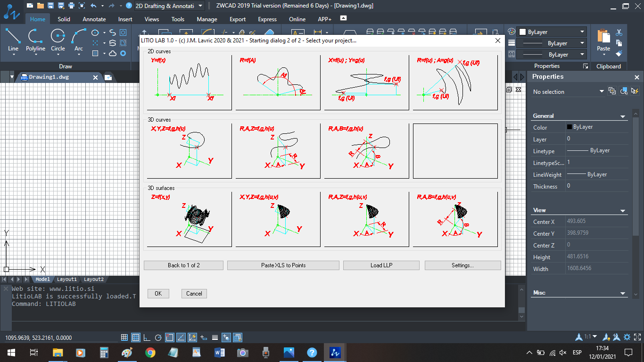Open the Express ribbon tab

[x=267, y=19]
